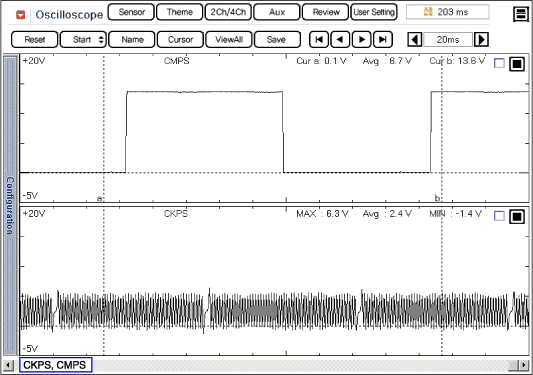Image resolution: width=533 pixels, height=375 pixels.
Task: Click the CKPS, CMPS label box
Action: pos(55,365)
